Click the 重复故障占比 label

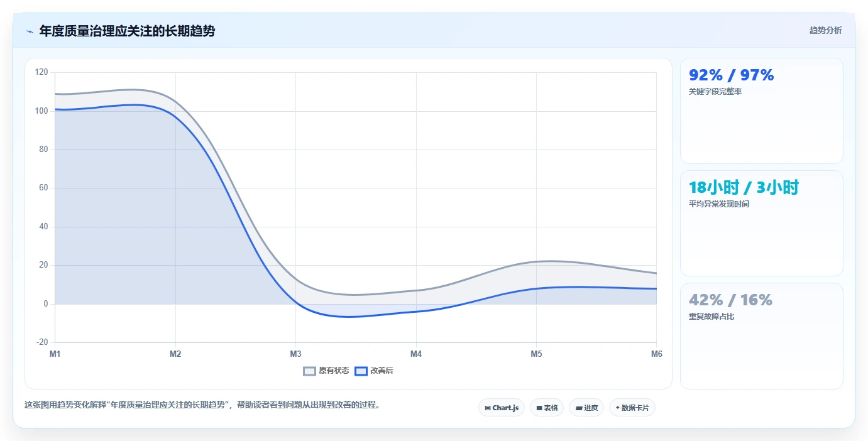point(711,317)
